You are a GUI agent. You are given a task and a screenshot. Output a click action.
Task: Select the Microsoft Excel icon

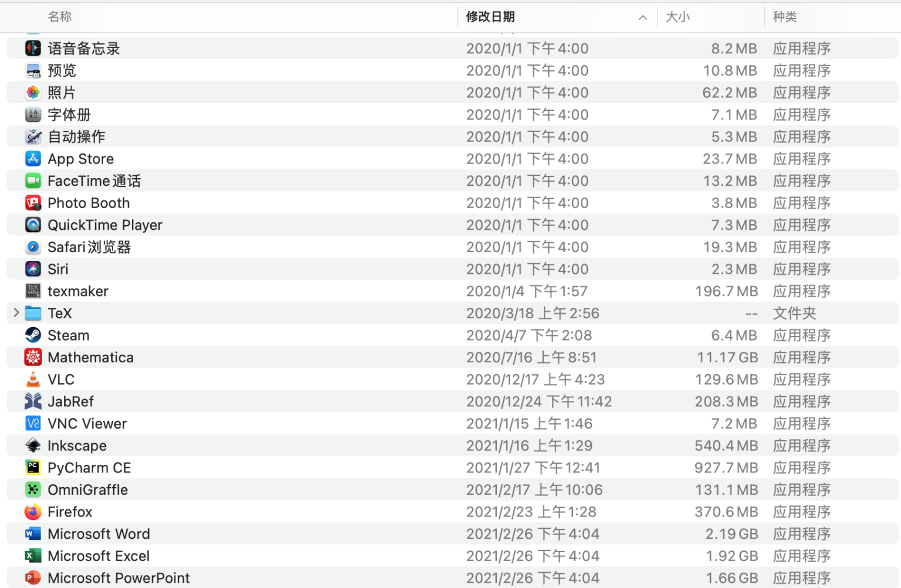click(33, 556)
